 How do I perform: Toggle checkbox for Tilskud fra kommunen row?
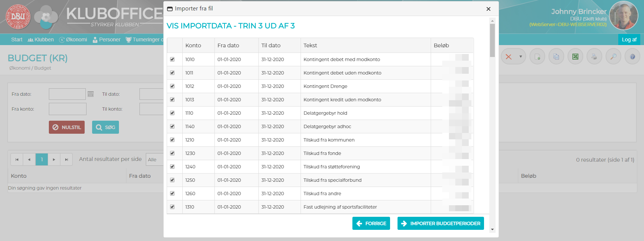coord(172,140)
